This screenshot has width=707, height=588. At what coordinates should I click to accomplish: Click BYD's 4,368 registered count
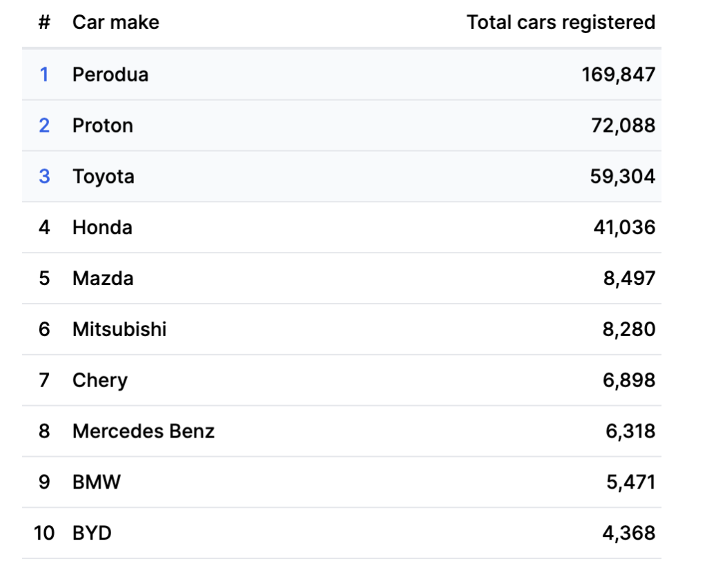(x=629, y=533)
